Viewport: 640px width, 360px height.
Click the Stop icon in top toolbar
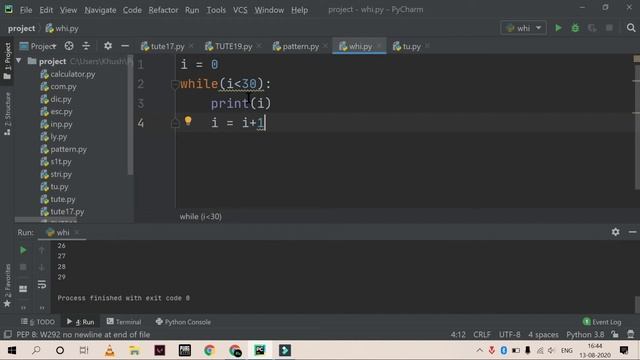click(x=609, y=28)
